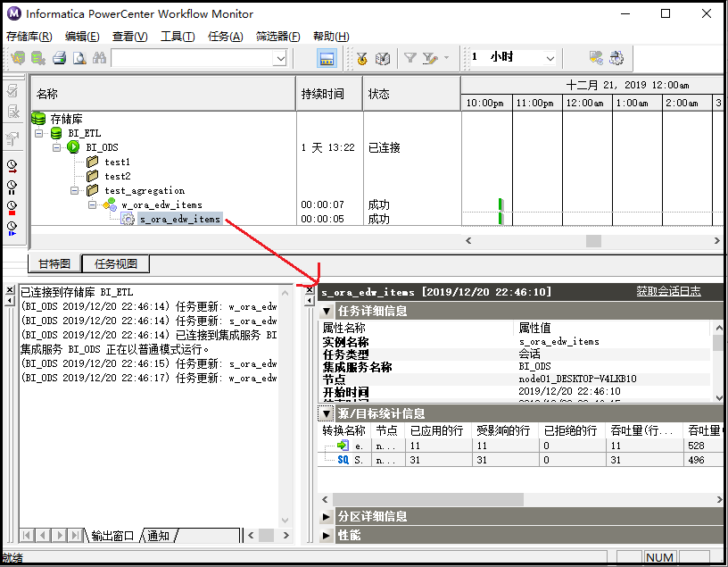
Task: Collapse the BI_ETL repository node
Action: (x=39, y=133)
